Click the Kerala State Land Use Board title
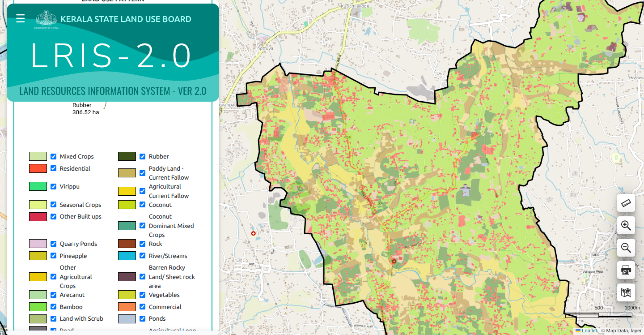644x335 pixels. tap(126, 19)
